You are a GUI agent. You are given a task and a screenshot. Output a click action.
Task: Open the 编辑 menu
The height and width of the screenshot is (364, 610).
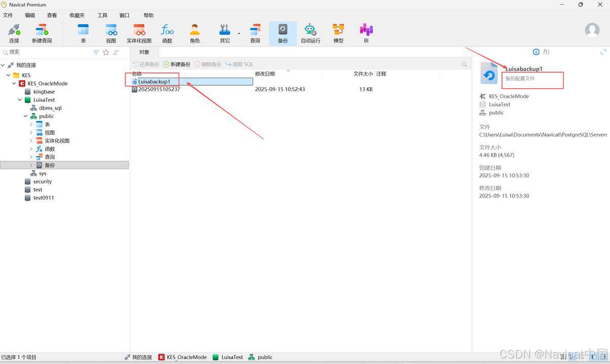(30, 15)
